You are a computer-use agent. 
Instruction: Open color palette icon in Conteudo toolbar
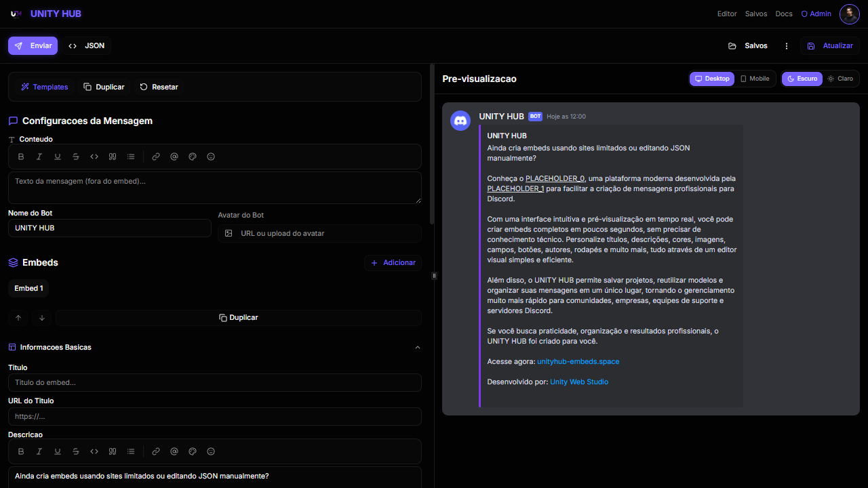193,157
